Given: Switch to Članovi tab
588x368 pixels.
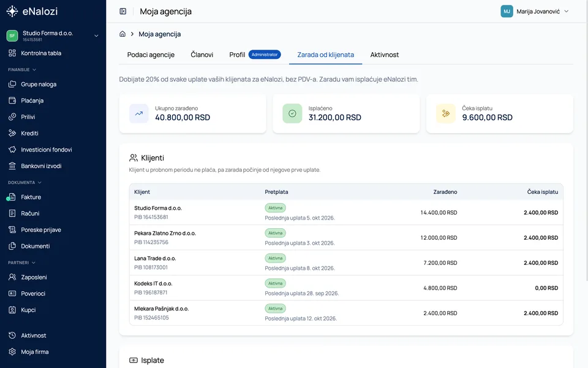Looking at the screenshot, I should tap(202, 55).
